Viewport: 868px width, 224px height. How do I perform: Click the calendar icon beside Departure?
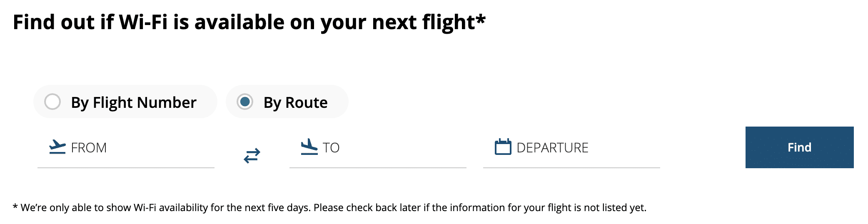pos(503,147)
